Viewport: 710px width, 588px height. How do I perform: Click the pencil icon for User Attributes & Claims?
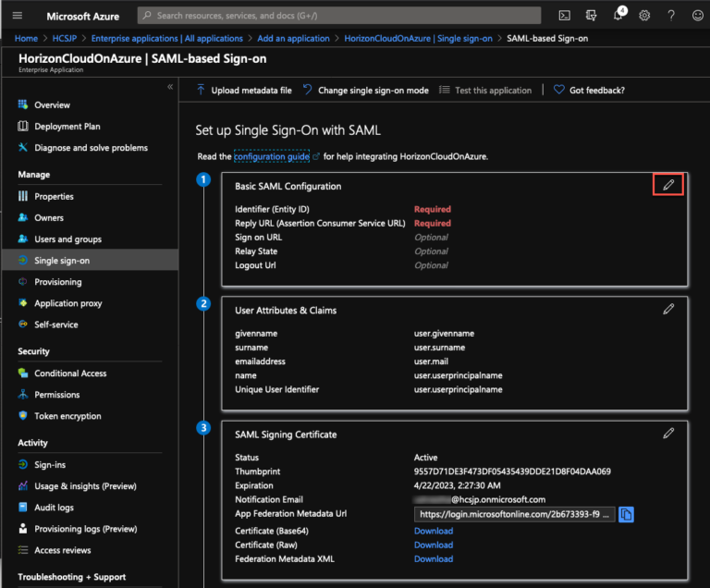tap(667, 309)
